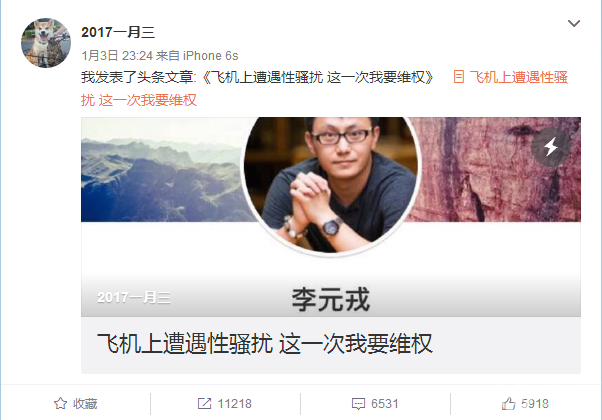Toggle the thumbs-up like icon
This screenshot has height=420, width=602.
(x=508, y=403)
